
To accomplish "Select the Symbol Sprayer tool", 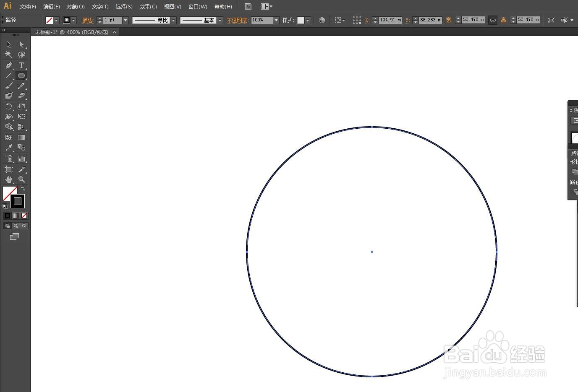I will pos(9,159).
